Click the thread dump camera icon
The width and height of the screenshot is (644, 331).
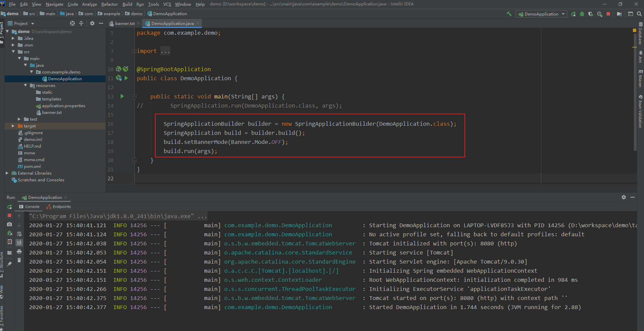tap(9, 224)
